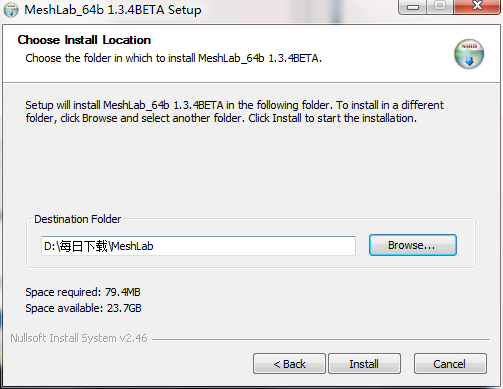This screenshot has width=503, height=389.
Task: Close the MeshLab Setup window
Action: point(477,6)
